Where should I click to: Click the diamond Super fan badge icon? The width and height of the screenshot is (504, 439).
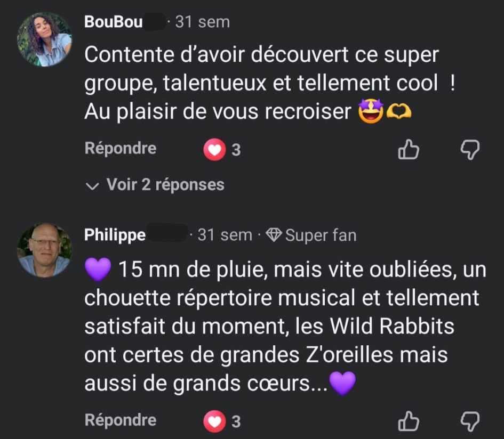(274, 235)
